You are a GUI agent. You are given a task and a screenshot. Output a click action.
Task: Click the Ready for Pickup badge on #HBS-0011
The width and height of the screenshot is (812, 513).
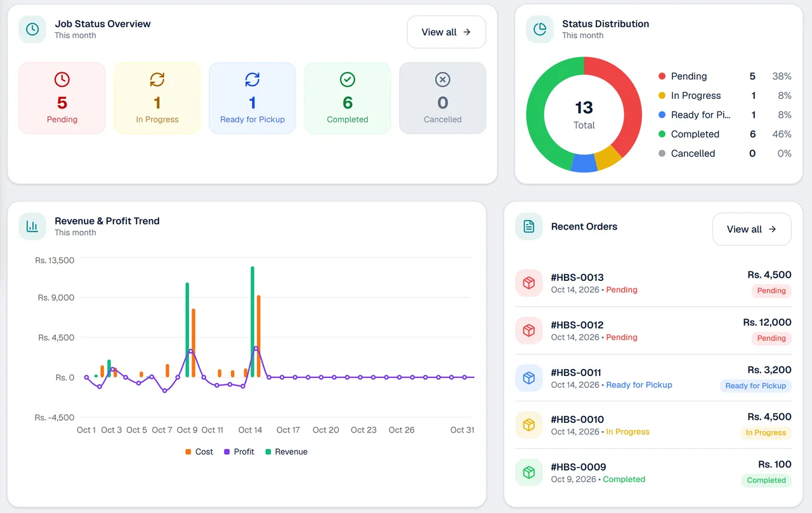click(x=756, y=386)
